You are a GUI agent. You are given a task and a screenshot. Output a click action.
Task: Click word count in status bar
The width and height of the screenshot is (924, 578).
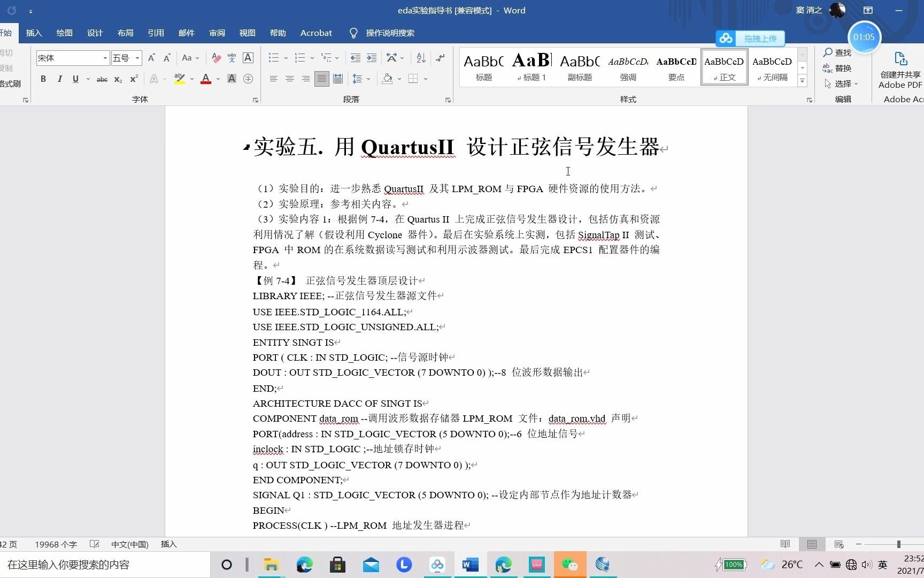[56, 544]
